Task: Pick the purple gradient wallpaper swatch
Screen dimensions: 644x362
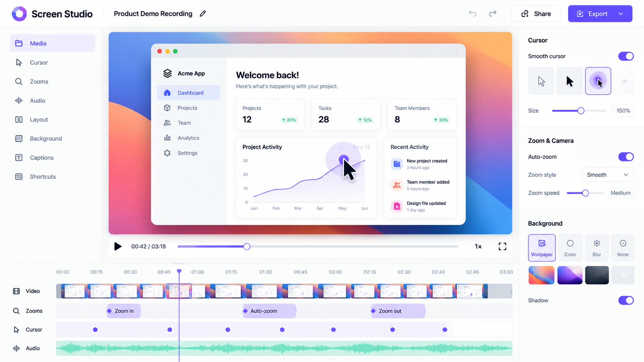Action: pyautogui.click(x=570, y=275)
